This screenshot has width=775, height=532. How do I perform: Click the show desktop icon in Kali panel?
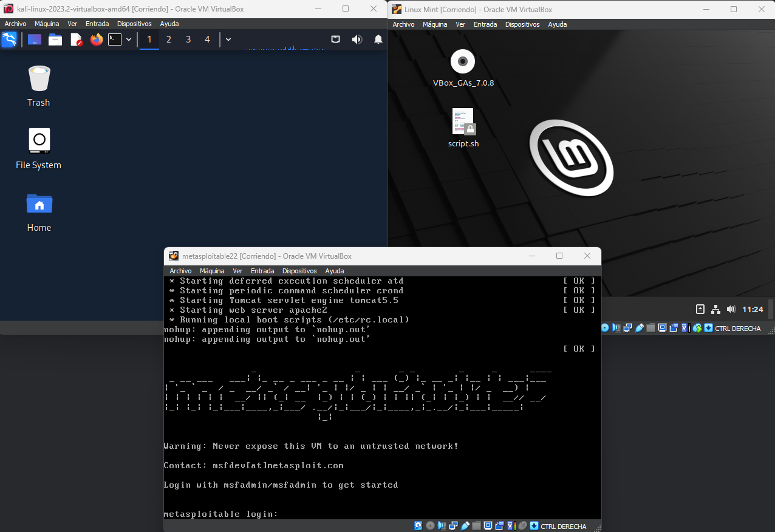click(35, 39)
